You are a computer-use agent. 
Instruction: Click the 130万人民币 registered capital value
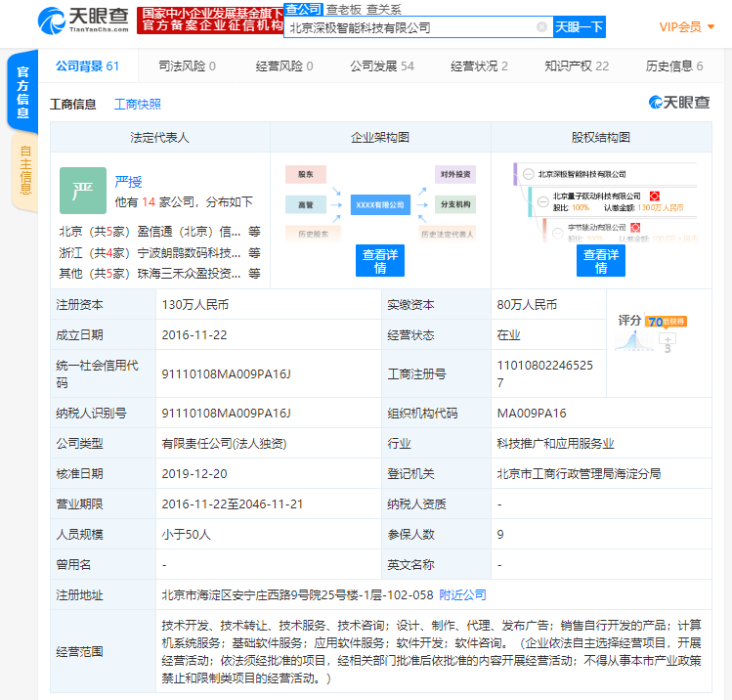coord(195,305)
